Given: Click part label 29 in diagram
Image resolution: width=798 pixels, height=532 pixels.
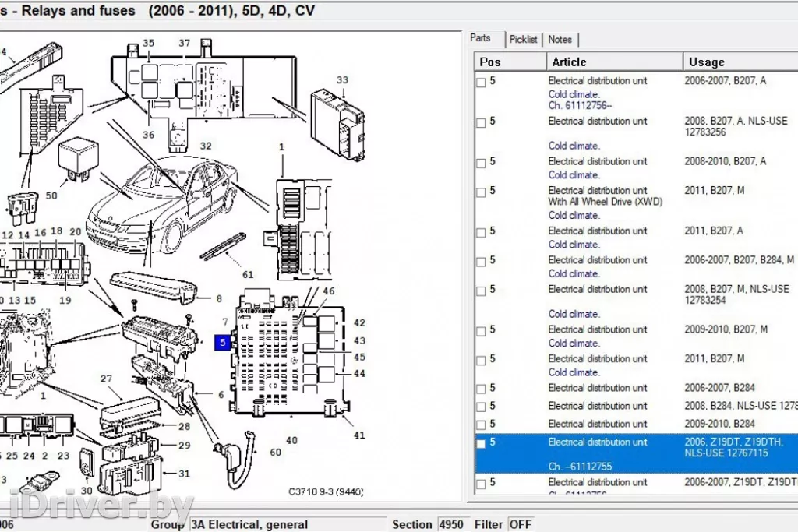Looking at the screenshot, I should (x=184, y=446).
